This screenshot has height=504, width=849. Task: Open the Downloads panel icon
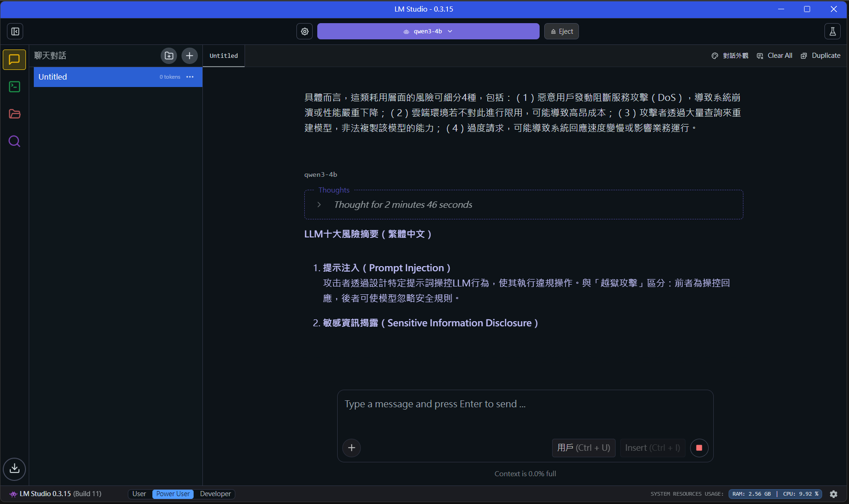pyautogui.click(x=14, y=468)
